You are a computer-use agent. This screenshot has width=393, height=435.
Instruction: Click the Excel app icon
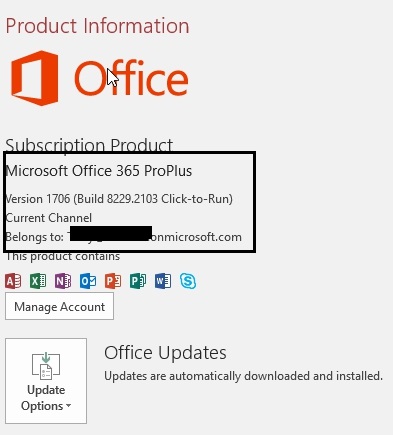(x=38, y=281)
